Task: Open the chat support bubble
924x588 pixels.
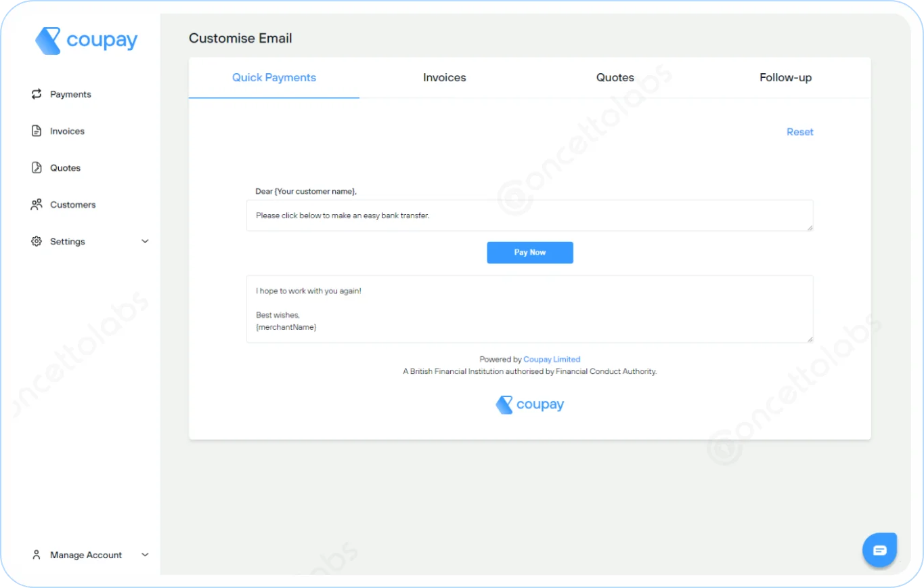Action: coord(879,549)
